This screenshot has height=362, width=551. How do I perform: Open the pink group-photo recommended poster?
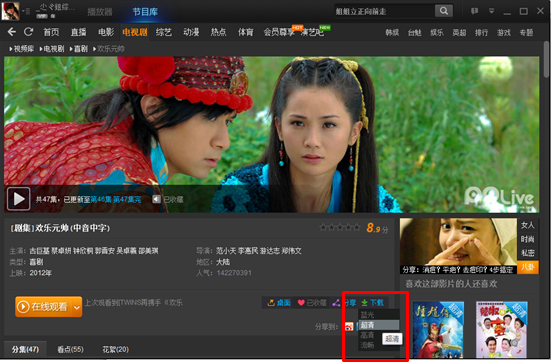501,330
